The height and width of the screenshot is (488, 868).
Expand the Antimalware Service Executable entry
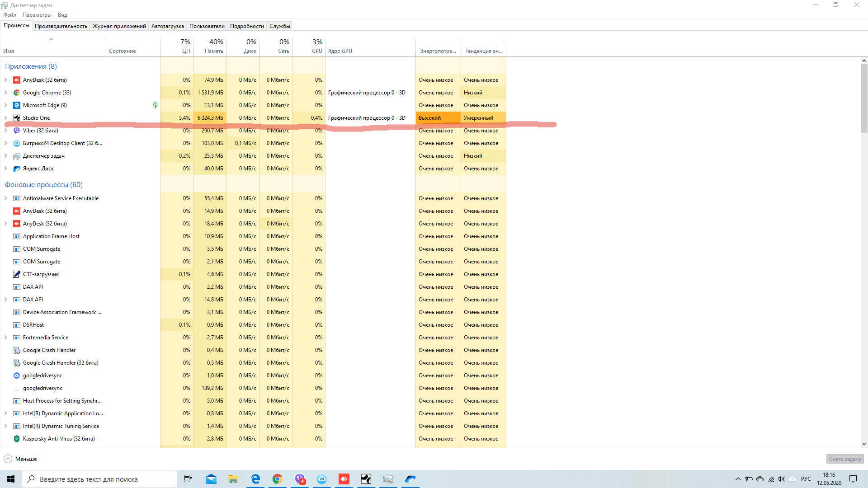[x=6, y=198]
